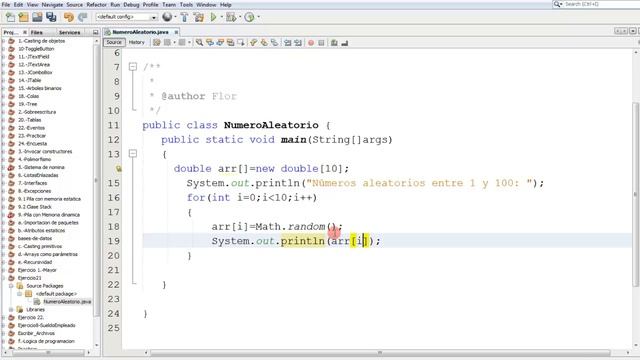This screenshot has width=640, height=360.
Task: Collapse the main method fold at line 13
Action: click(133, 154)
